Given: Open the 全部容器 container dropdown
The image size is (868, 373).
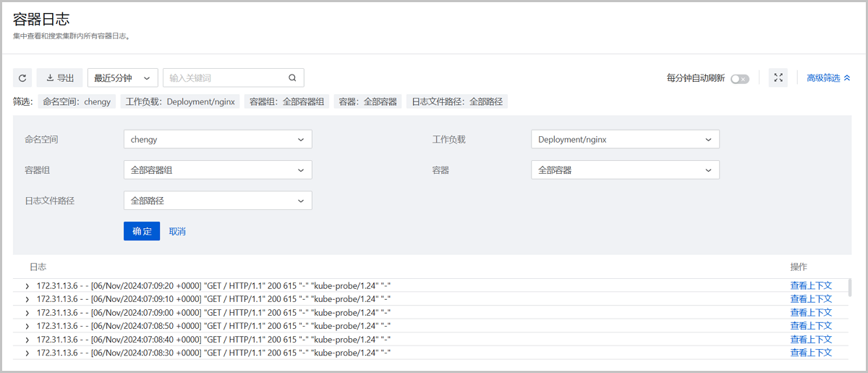Looking at the screenshot, I should point(625,170).
